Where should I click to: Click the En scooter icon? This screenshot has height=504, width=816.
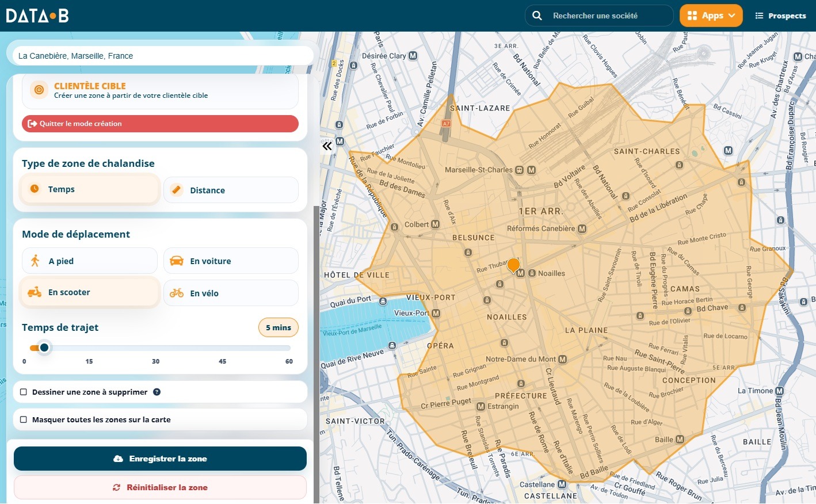tap(35, 292)
